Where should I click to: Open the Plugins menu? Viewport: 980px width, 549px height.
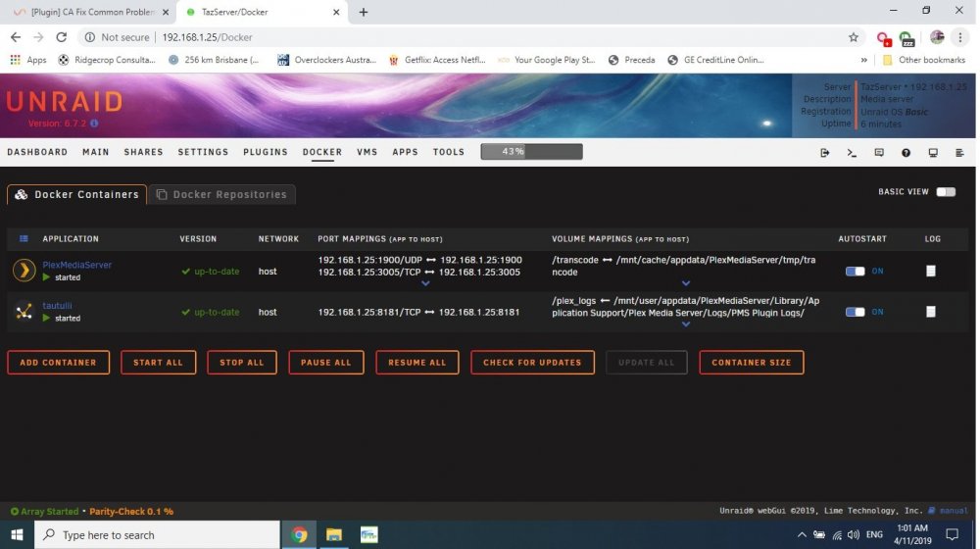[x=267, y=152]
